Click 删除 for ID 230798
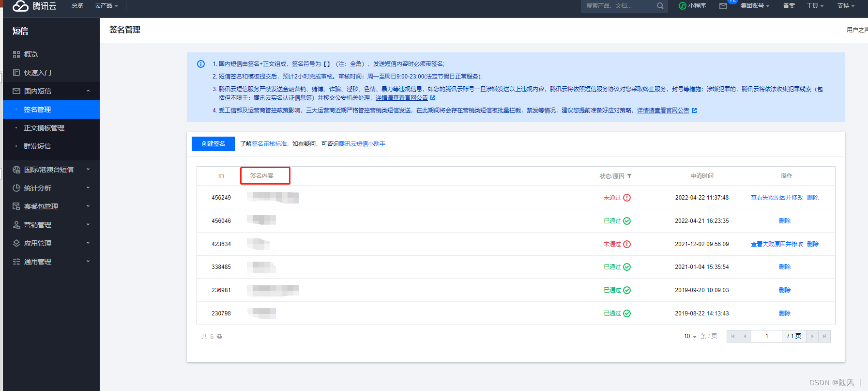The image size is (868, 391). tap(785, 313)
